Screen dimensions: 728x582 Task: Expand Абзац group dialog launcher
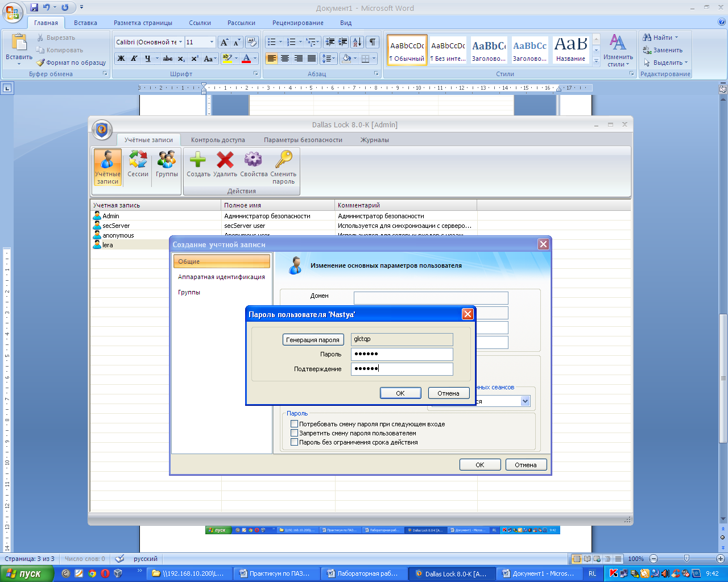377,74
